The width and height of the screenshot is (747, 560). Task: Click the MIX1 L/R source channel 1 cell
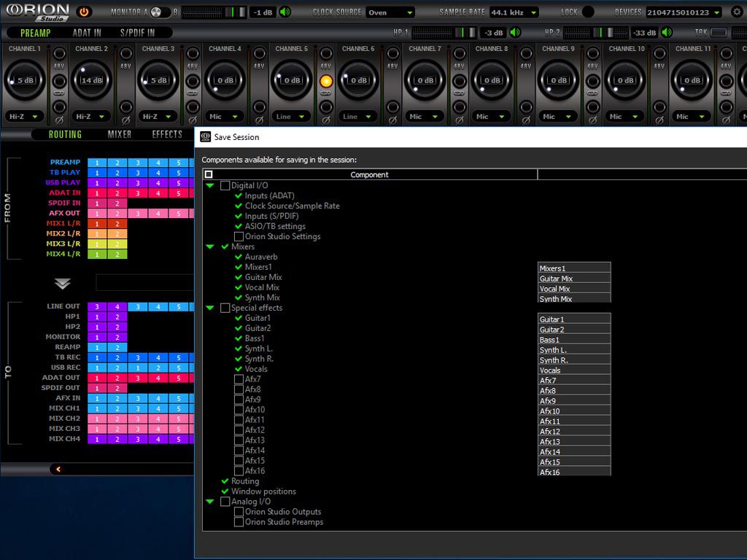coord(97,224)
